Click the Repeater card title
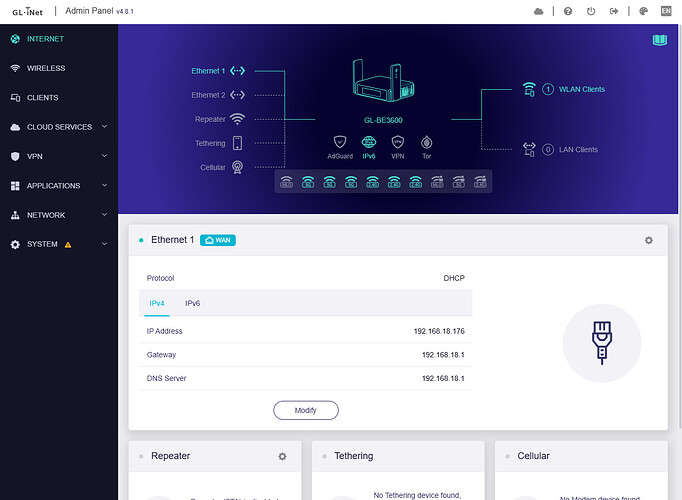Image resolution: width=682 pixels, height=500 pixels. click(x=170, y=456)
